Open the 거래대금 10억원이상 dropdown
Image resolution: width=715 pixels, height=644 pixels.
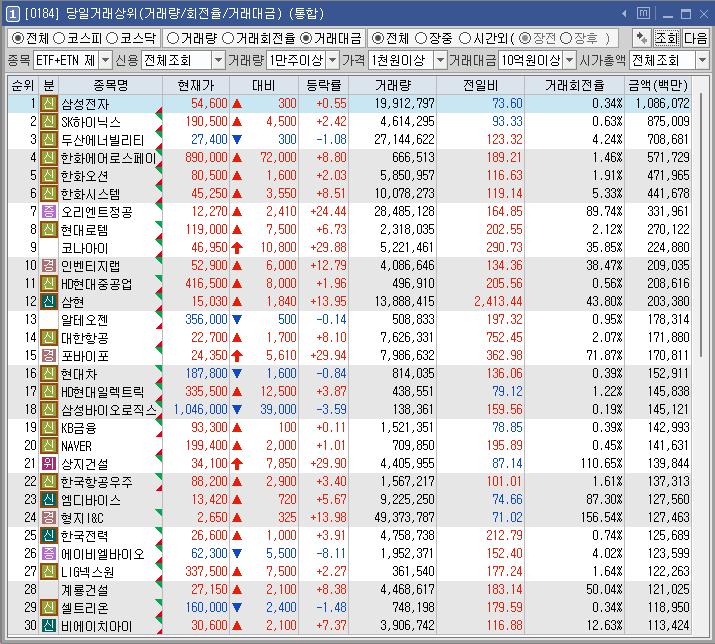click(x=570, y=60)
